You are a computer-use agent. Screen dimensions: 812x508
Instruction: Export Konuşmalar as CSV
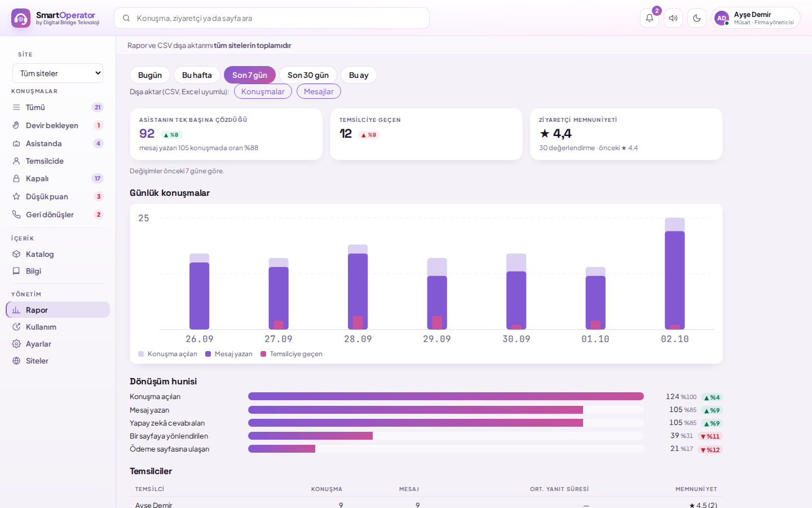pyautogui.click(x=263, y=91)
